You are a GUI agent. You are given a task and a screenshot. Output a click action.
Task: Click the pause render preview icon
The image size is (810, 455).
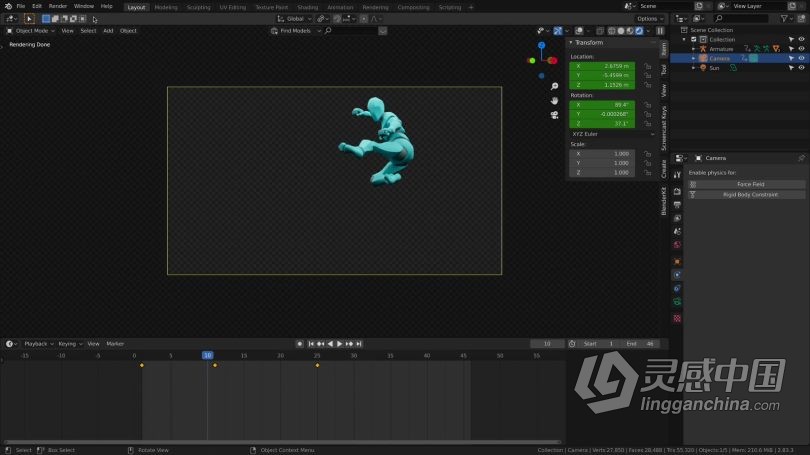click(660, 31)
